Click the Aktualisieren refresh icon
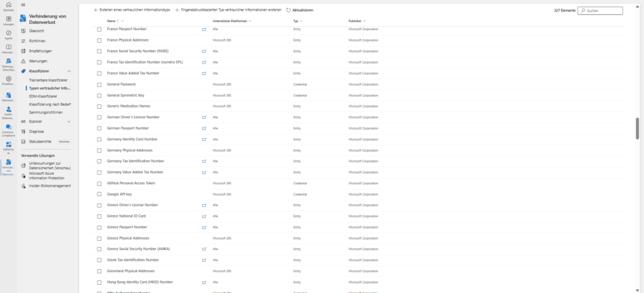Screen dimensions: 644x293 pos(288,11)
